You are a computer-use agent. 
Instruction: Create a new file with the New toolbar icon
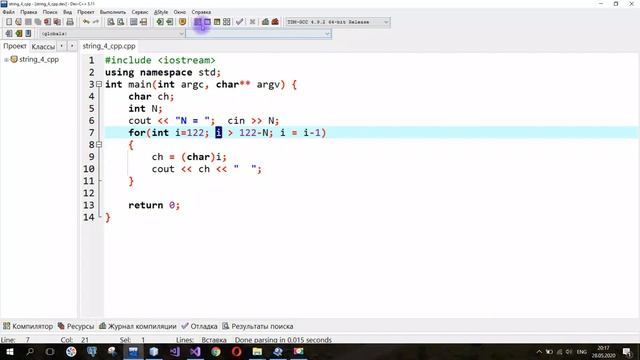coord(9,22)
